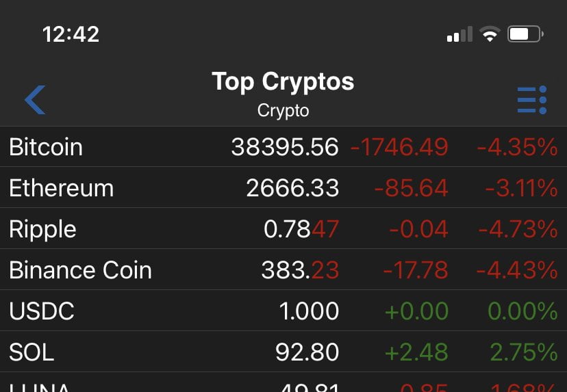Tap the Crypto subtitle label

(x=283, y=110)
